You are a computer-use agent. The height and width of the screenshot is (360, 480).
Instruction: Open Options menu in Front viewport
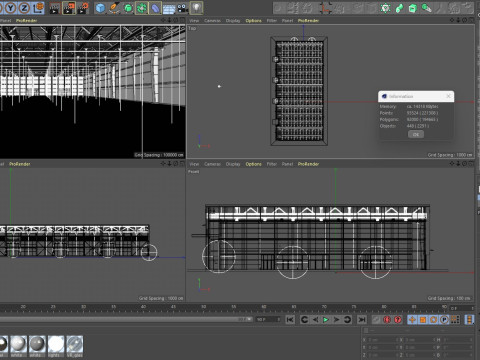253,164
